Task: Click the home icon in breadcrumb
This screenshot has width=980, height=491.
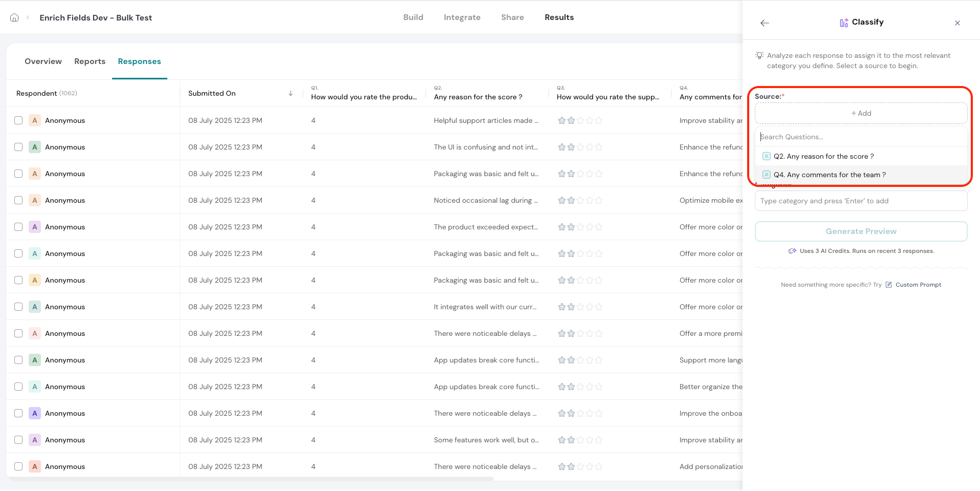Action: pos(14,17)
